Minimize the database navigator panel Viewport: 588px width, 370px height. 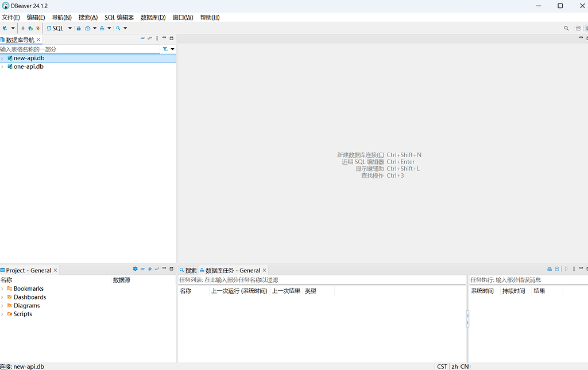click(164, 38)
